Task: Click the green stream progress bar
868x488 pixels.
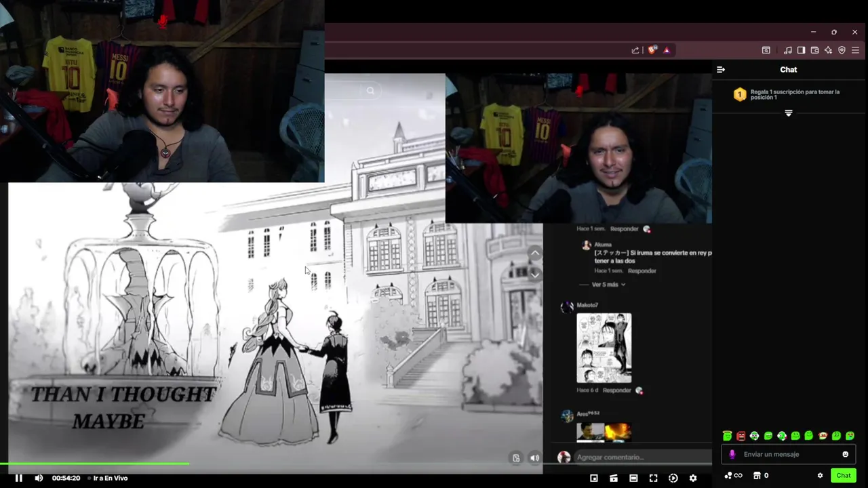Action: (94, 464)
